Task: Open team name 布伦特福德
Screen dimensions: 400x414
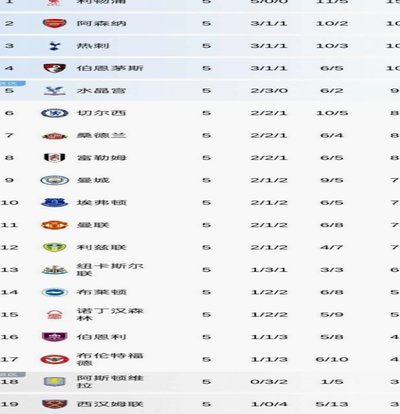Action: [x=110, y=359]
